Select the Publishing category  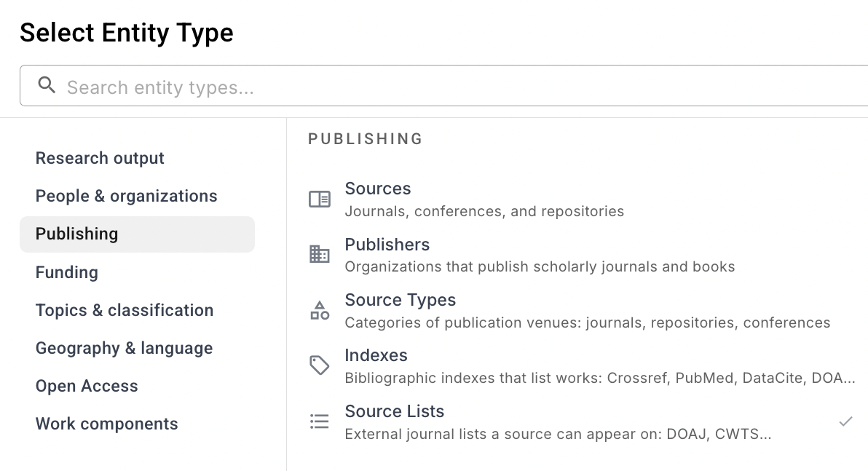pyautogui.click(x=138, y=234)
